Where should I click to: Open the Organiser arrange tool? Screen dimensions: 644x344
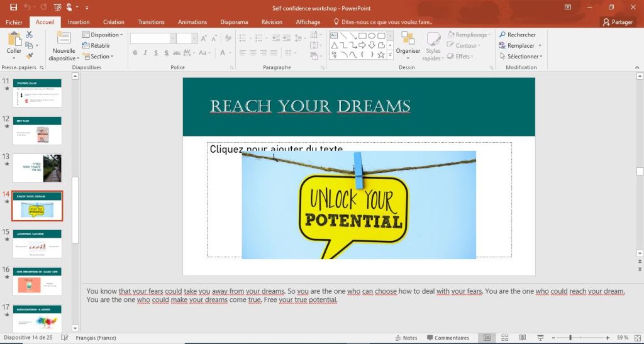(x=408, y=43)
